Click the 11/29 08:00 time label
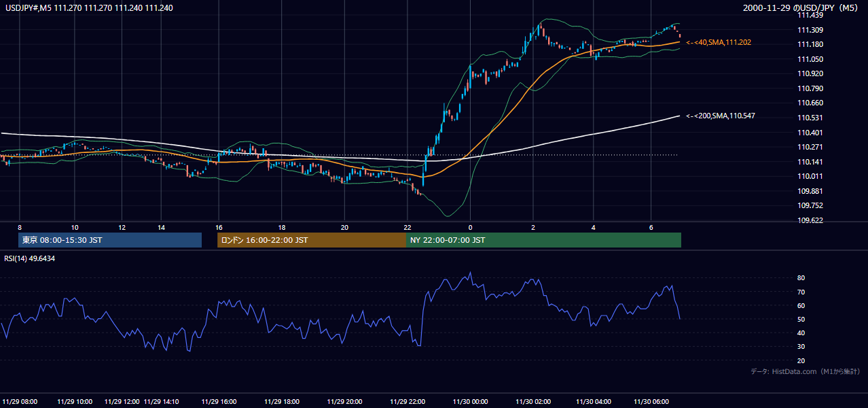 (x=19, y=402)
